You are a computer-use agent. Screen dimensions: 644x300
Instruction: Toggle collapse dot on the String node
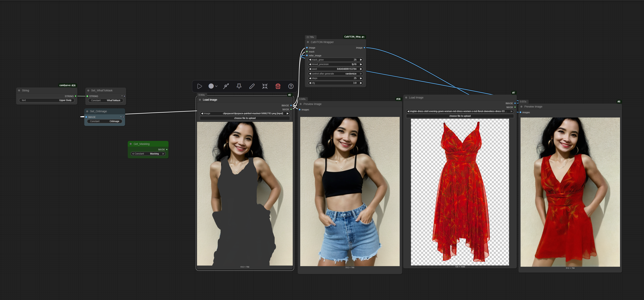(19, 90)
